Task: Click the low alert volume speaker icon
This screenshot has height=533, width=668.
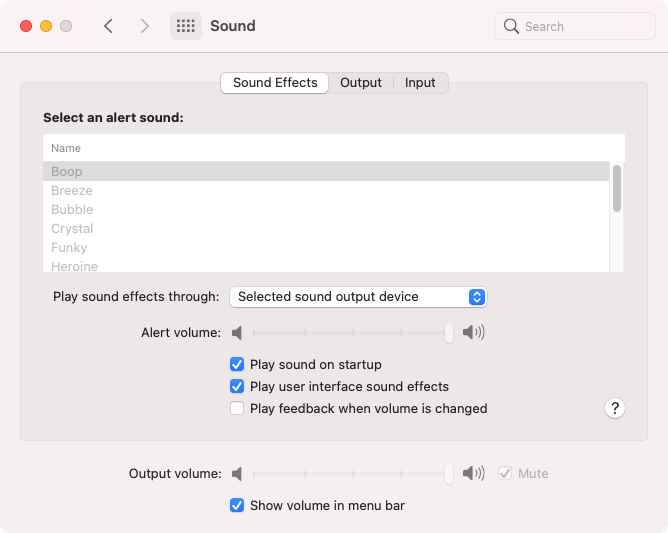Action: click(237, 333)
